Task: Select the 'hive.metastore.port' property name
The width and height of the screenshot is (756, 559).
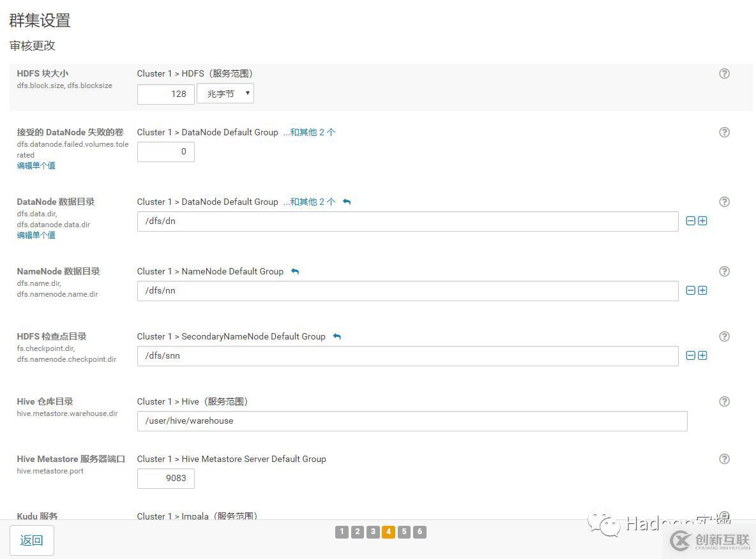Action: pyautogui.click(x=50, y=472)
